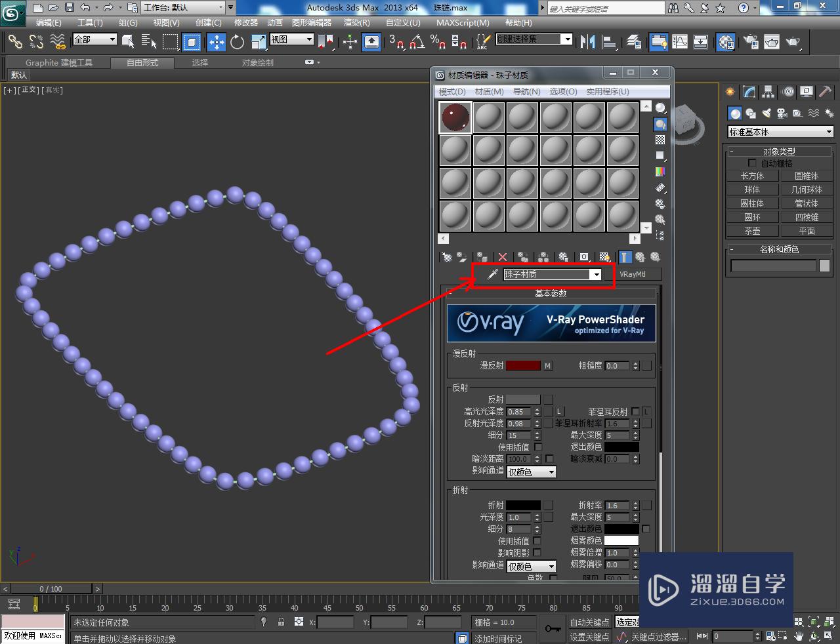Click the gray 反射 color swatch
Screen dimensions: 840x644
[523, 399]
